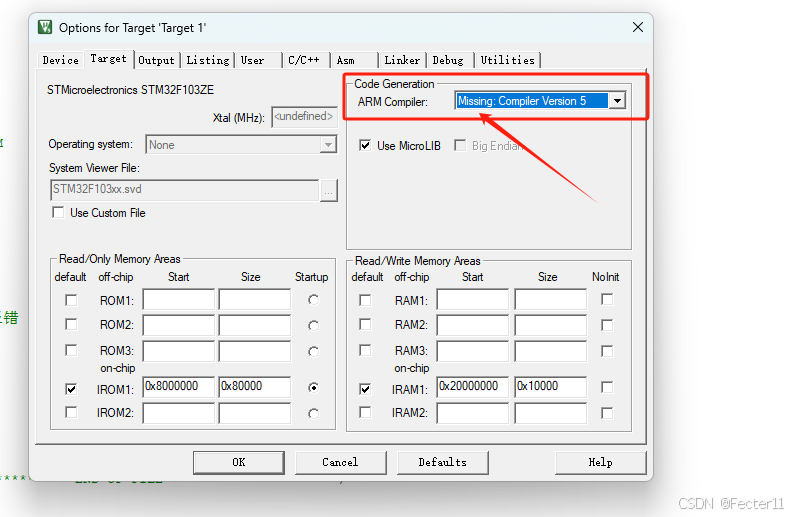Toggle the IRAM2 NoInit checkbox
Screen dimensions: 795x517
click(x=607, y=413)
